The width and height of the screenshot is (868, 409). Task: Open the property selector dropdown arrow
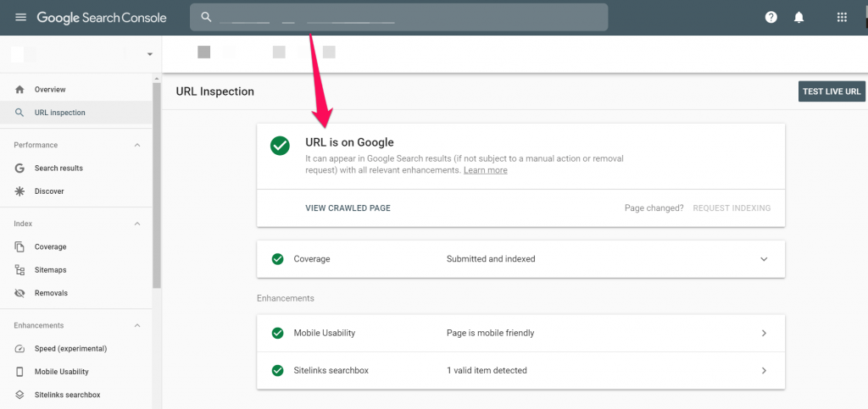[x=149, y=54]
